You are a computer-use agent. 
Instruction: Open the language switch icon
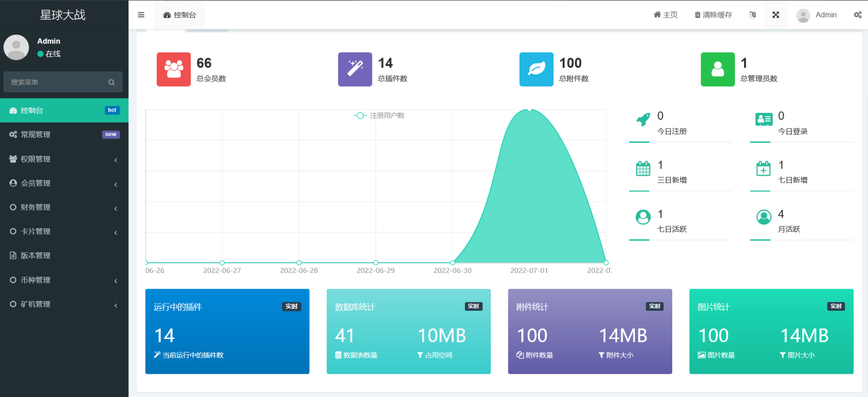752,15
